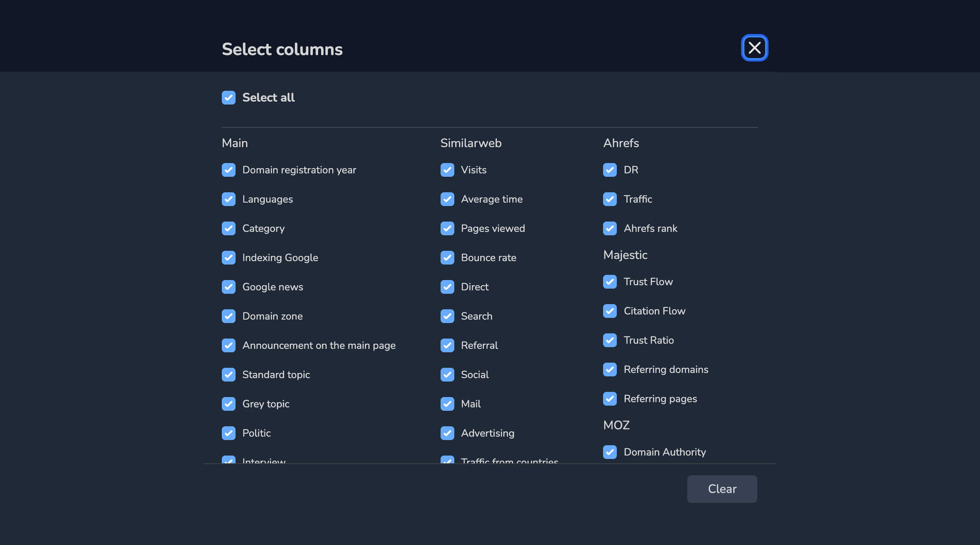Toggle the Google news checkbox
The width and height of the screenshot is (980, 545).
click(229, 287)
